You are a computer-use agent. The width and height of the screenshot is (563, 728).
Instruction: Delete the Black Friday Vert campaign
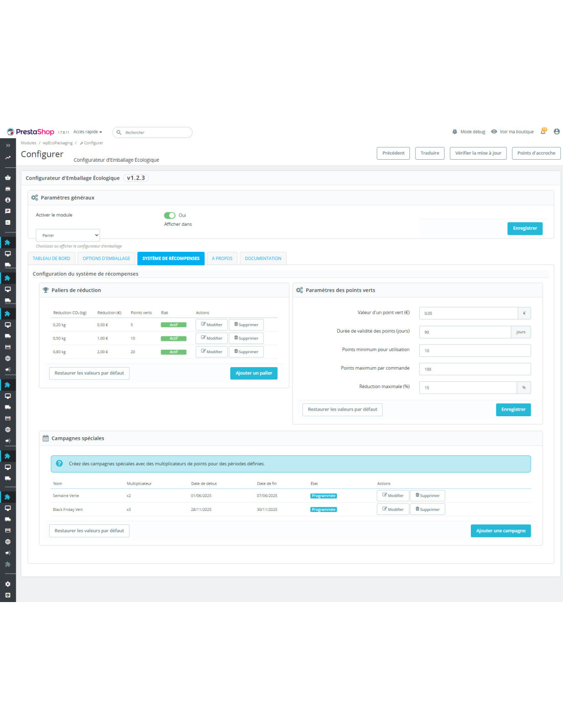pos(427,509)
